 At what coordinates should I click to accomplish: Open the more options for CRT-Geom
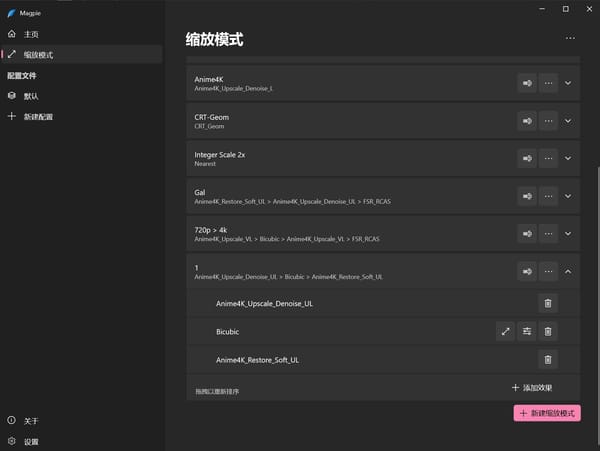(x=548, y=121)
